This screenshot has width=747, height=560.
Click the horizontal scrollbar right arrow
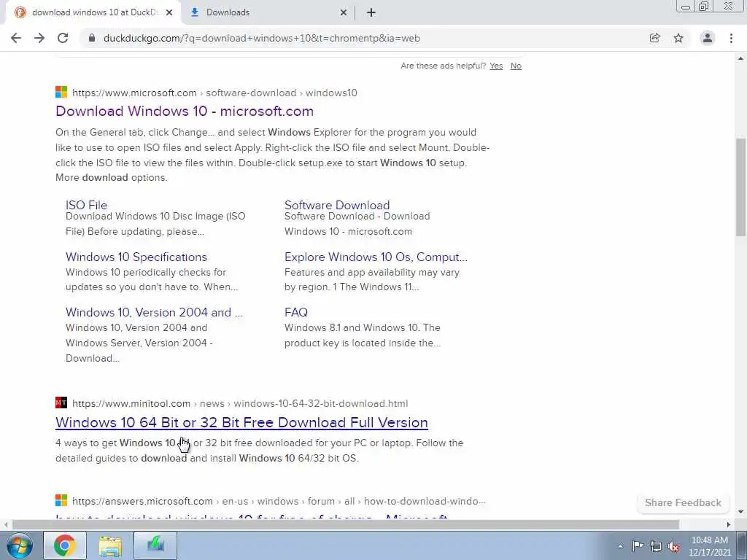point(729,524)
